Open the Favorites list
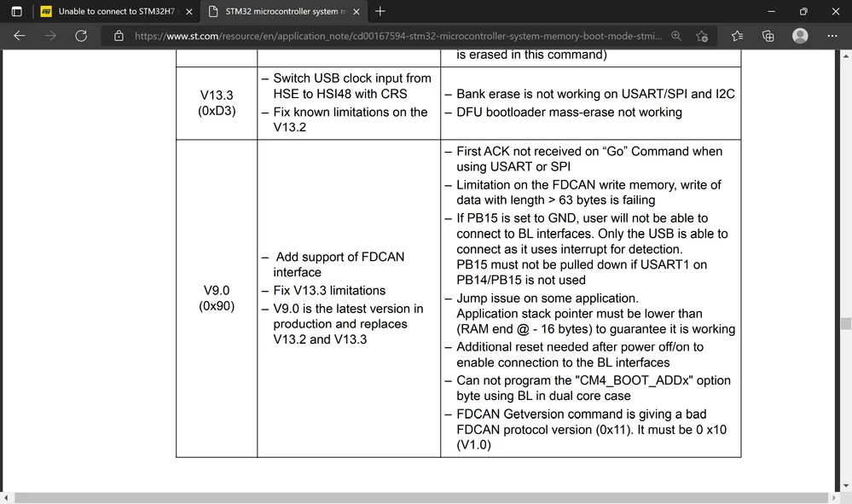 point(738,36)
